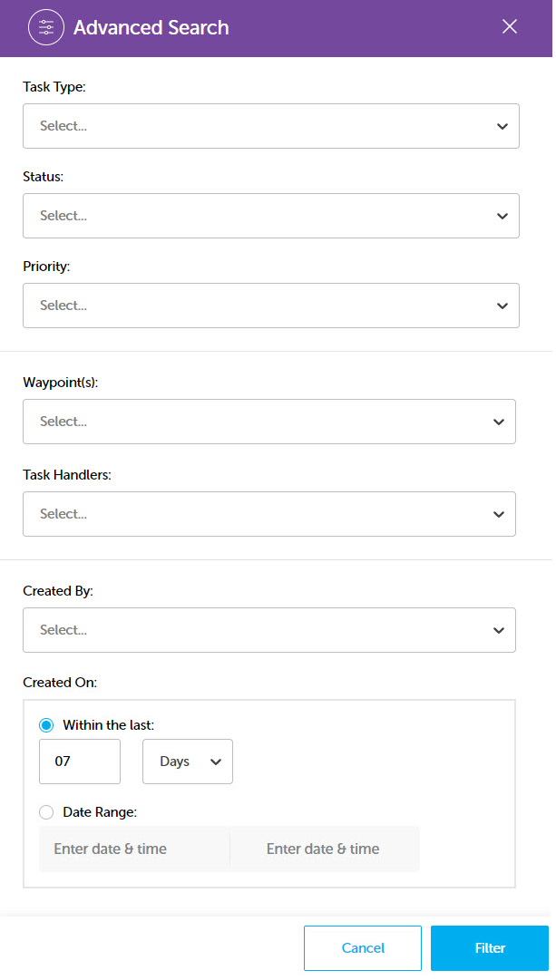The height and width of the screenshot is (980, 556).
Task: Click the Status dropdown chevron arrow
Action: (x=502, y=217)
